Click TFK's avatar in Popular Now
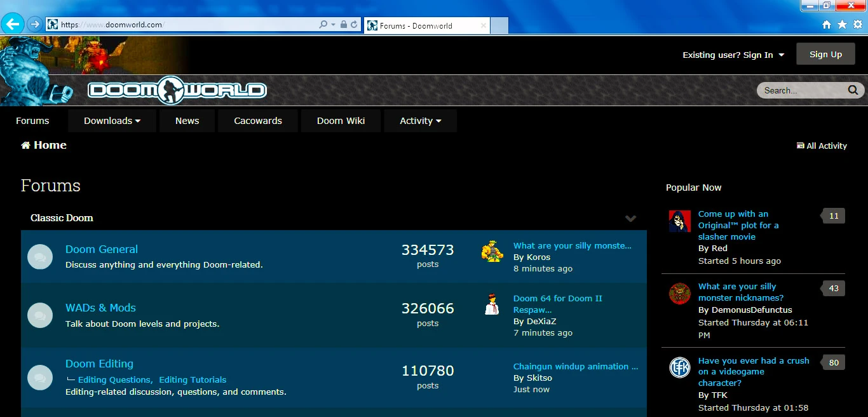This screenshot has width=868, height=417. coord(680,367)
